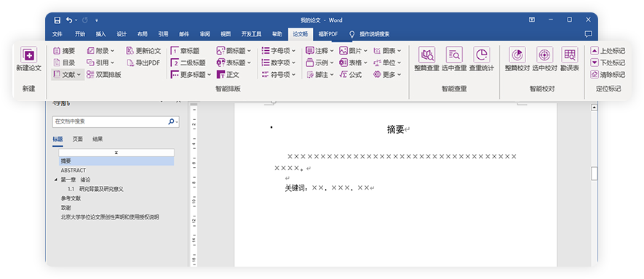Open 查重统计 plagiarism statistics
Image resolution: width=644 pixels, height=279 pixels.
pos(481,60)
